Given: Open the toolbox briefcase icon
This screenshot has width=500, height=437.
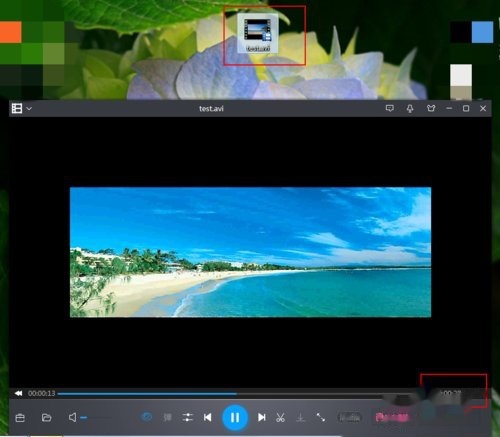Looking at the screenshot, I should 20,418.
